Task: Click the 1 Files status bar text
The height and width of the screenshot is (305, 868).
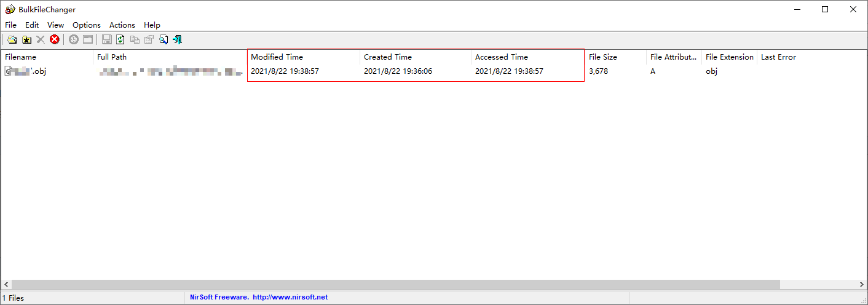Action: (x=14, y=298)
